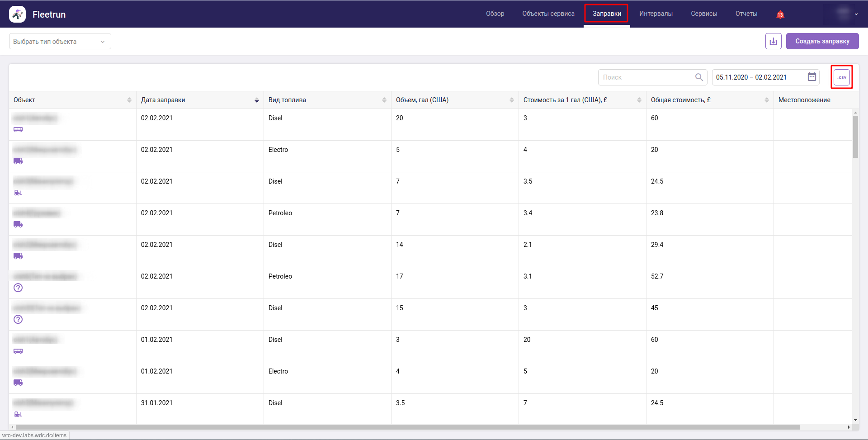Sort by the Общая стоимость column
This screenshot has width=868, height=440.
pyautogui.click(x=766, y=100)
